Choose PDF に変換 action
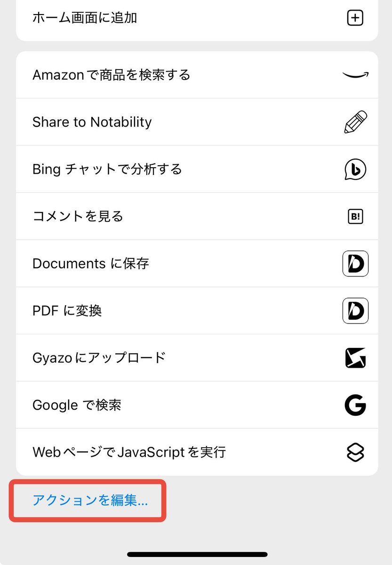The width and height of the screenshot is (392, 565). [x=67, y=311]
